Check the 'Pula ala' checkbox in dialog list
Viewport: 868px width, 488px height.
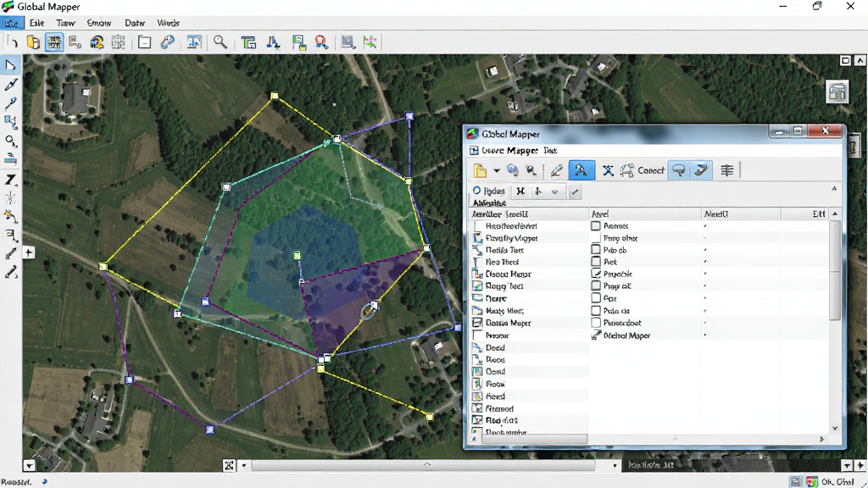596,310
